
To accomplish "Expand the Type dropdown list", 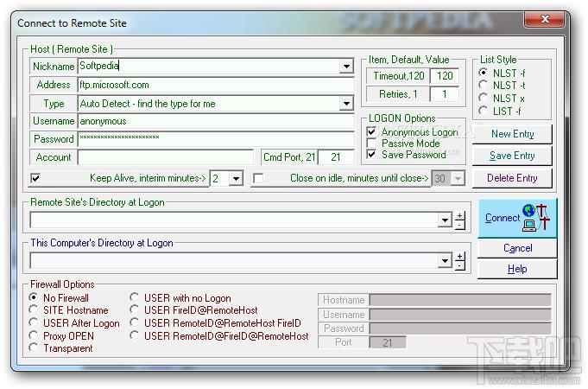I will (x=346, y=103).
